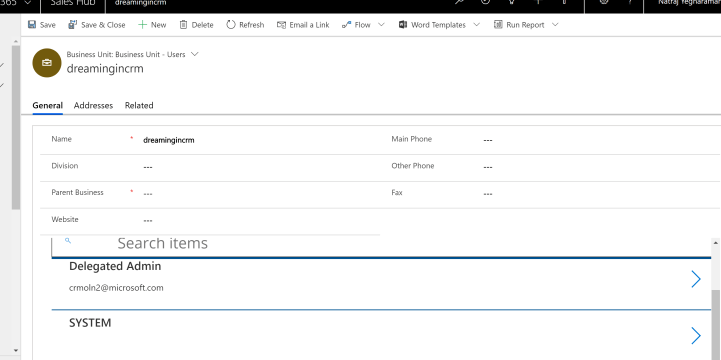Click the dreamingincrm record title heading
This screenshot has height=360, width=721.
(x=105, y=69)
